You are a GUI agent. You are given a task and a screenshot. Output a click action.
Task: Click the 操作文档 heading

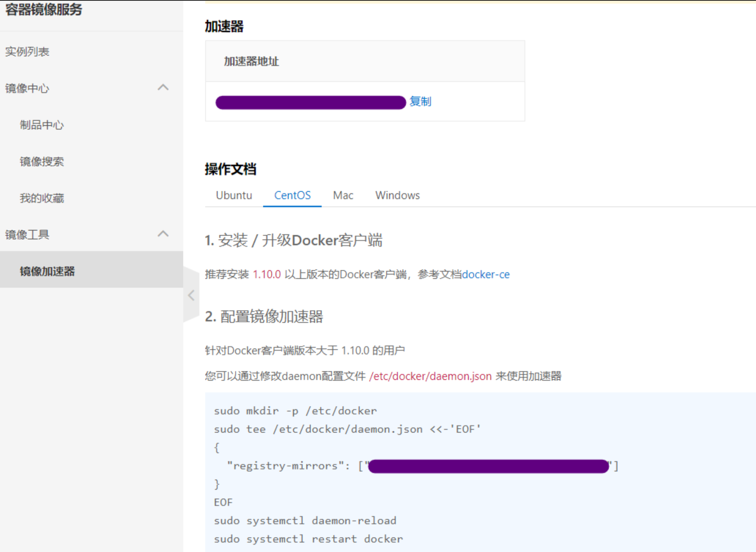(x=231, y=169)
